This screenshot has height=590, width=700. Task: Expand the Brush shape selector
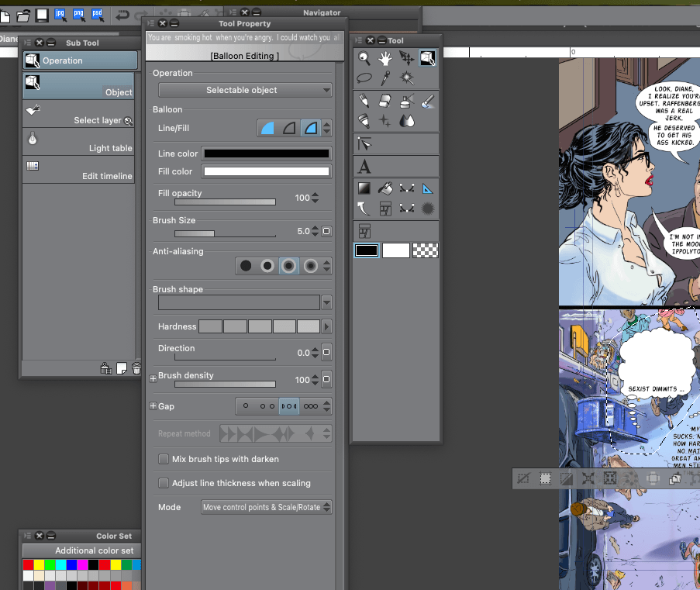coord(326,302)
